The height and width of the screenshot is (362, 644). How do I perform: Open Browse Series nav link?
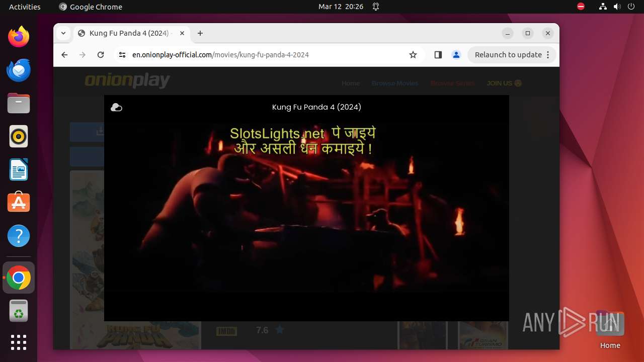coord(452,83)
